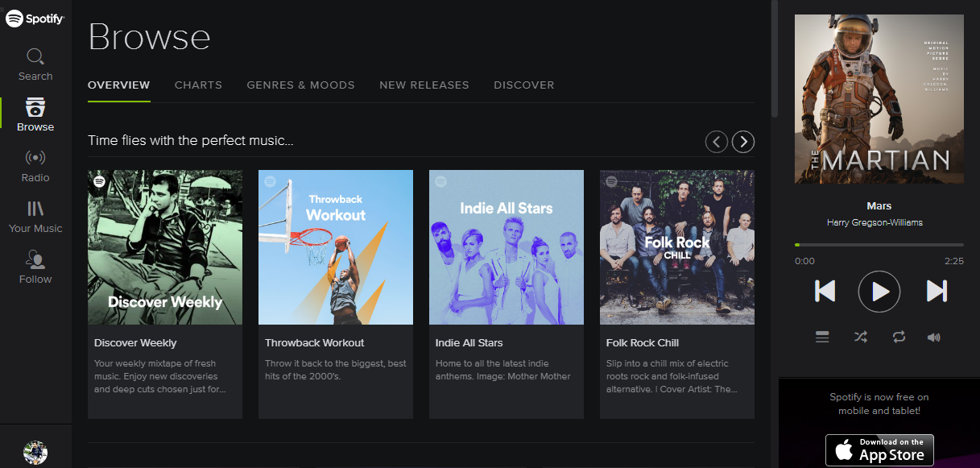
Task: Open the New Releases tab
Action: point(424,85)
